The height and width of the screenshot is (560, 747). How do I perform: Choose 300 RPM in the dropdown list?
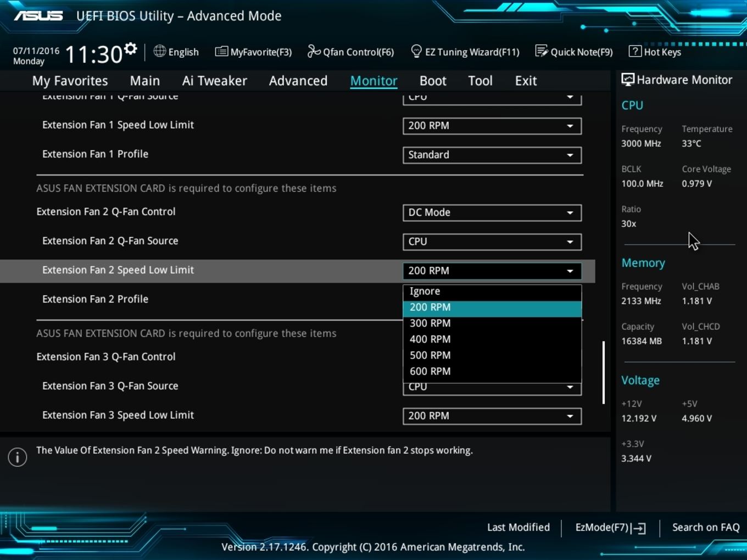[x=492, y=323]
